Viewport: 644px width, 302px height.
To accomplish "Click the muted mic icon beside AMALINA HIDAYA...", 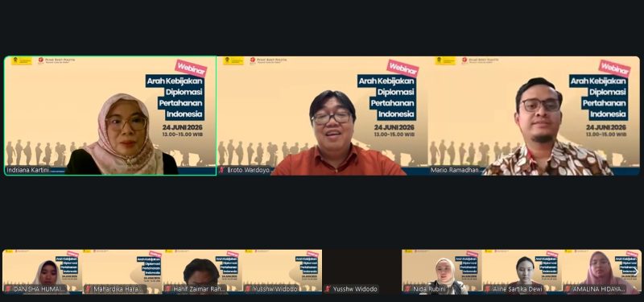I will click(x=568, y=289).
